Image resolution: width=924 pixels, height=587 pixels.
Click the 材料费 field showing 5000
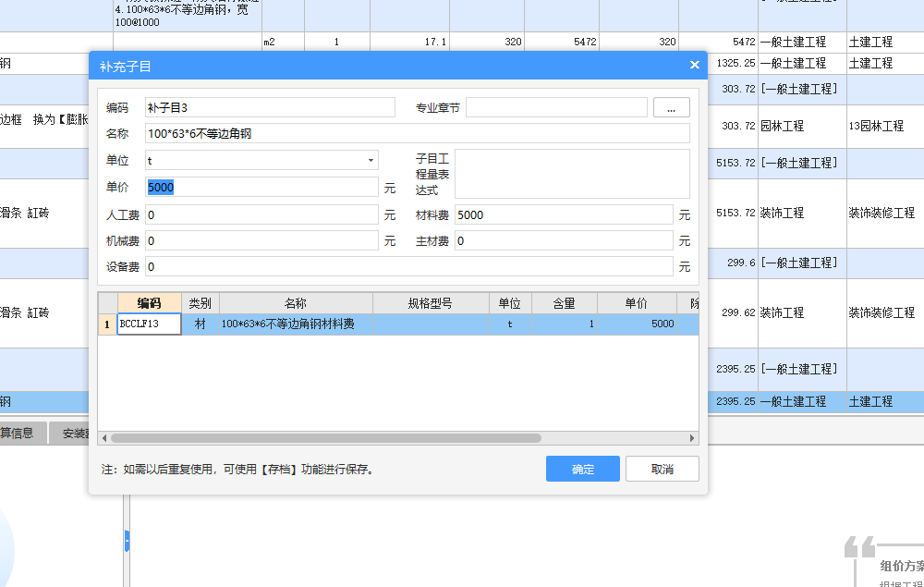(564, 214)
